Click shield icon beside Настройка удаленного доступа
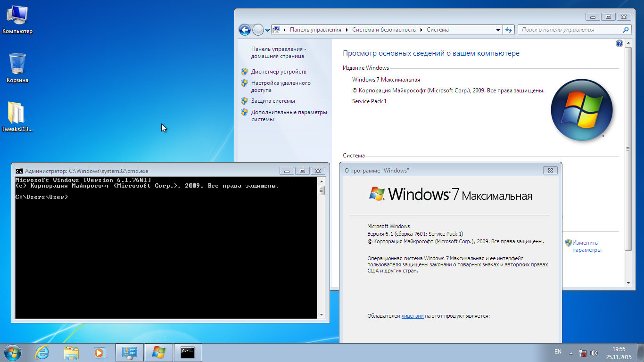This screenshot has height=362, width=644. [x=244, y=83]
